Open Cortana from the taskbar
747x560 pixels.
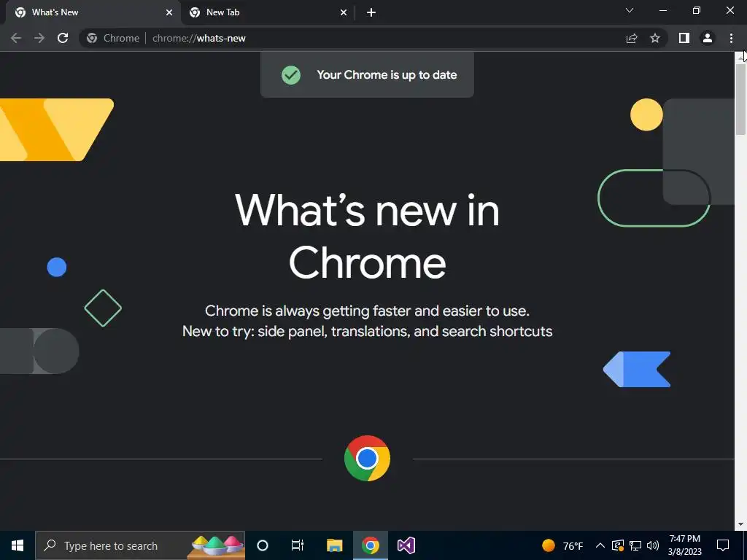(x=263, y=545)
